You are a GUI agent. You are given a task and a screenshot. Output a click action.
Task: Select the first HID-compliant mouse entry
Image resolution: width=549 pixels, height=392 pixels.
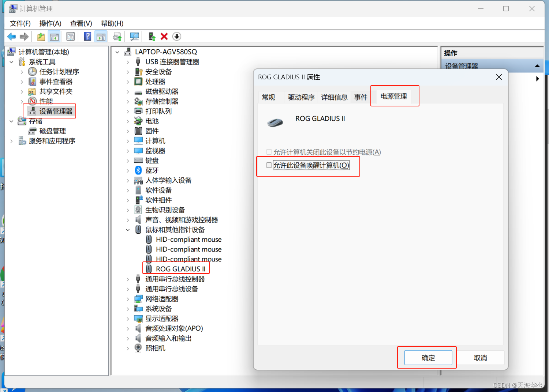click(188, 240)
